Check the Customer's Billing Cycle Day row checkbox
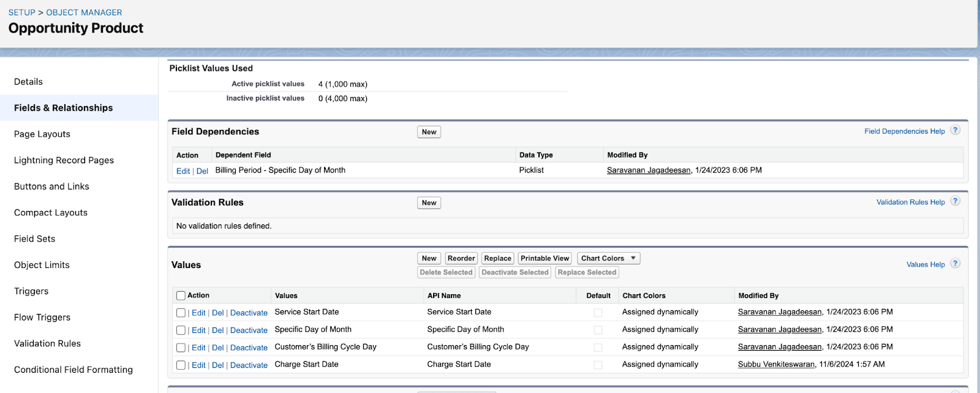The width and height of the screenshot is (980, 393). point(181,348)
